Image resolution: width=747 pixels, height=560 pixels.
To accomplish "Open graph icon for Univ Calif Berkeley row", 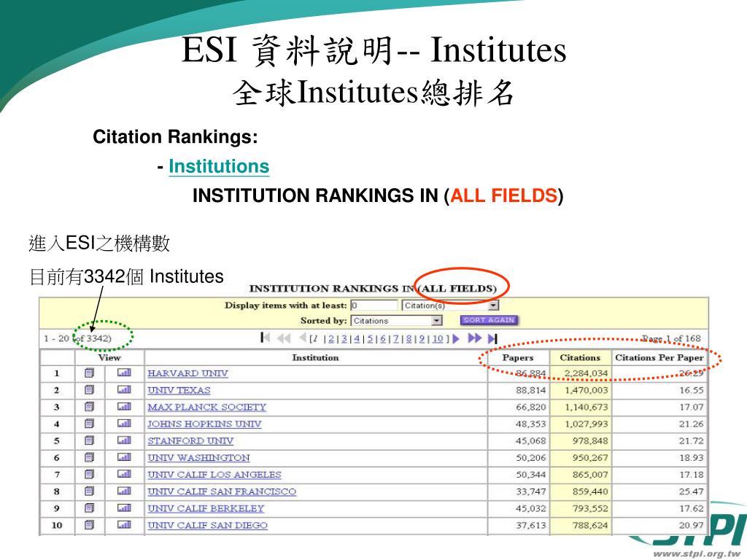I will [124, 508].
